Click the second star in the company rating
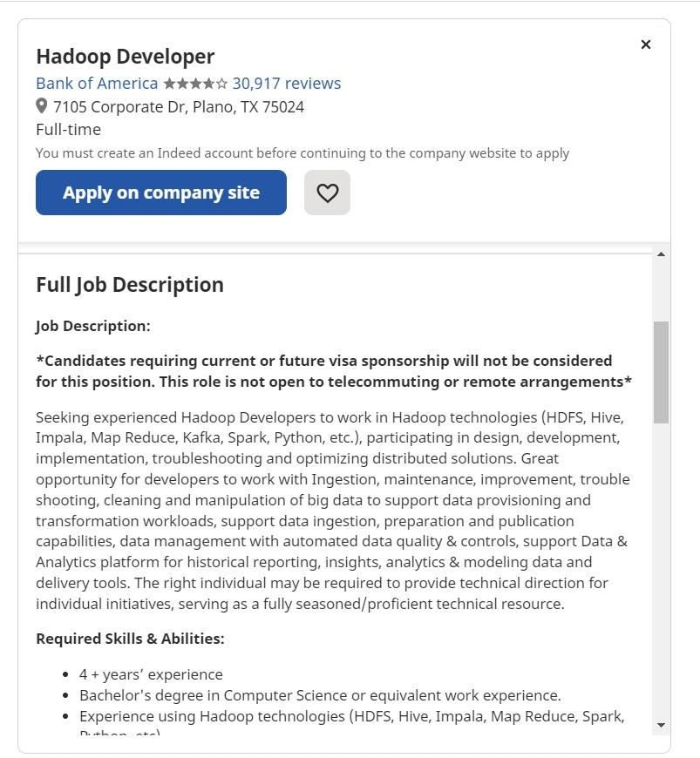This screenshot has width=700, height=758. (x=183, y=83)
